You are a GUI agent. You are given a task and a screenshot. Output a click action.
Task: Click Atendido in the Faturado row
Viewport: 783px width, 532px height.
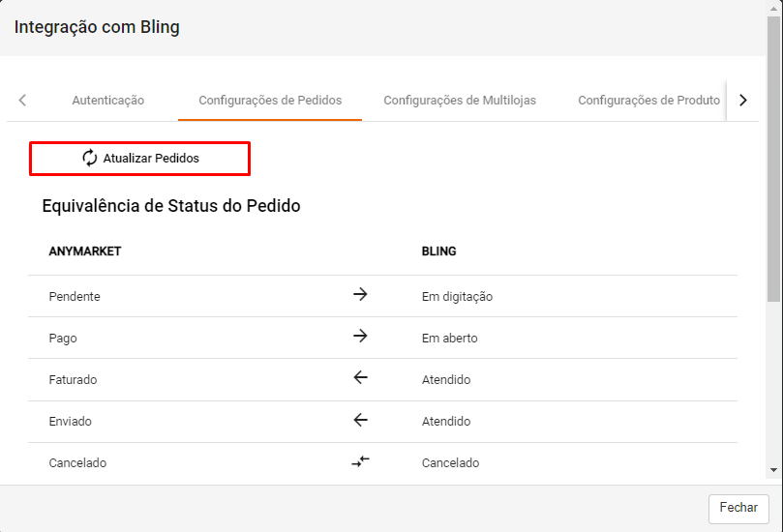click(446, 380)
